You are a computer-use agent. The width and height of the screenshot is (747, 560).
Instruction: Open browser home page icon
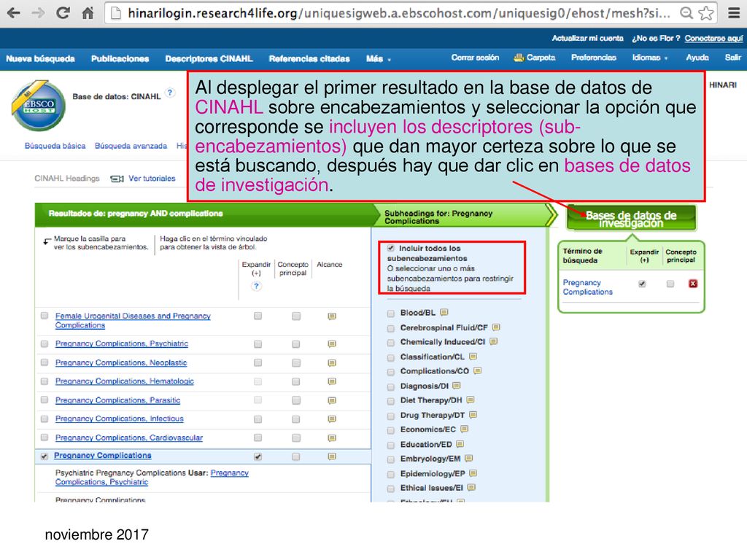[88, 13]
